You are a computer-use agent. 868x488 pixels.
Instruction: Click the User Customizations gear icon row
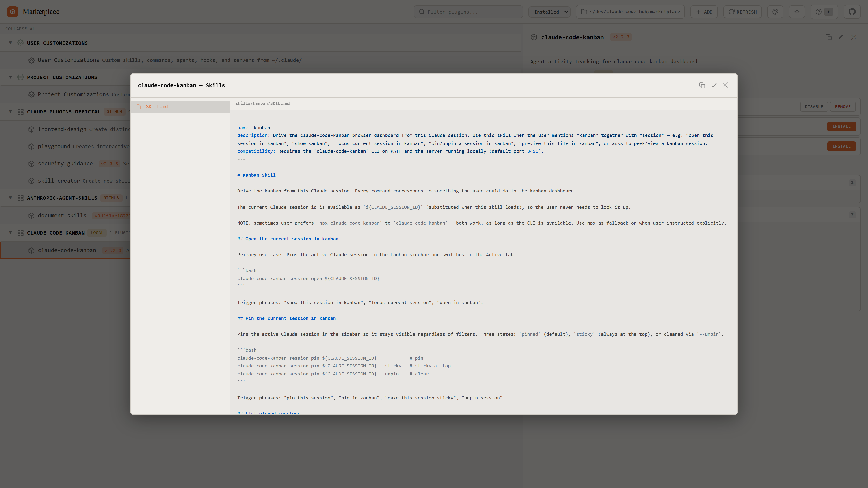[x=31, y=60]
